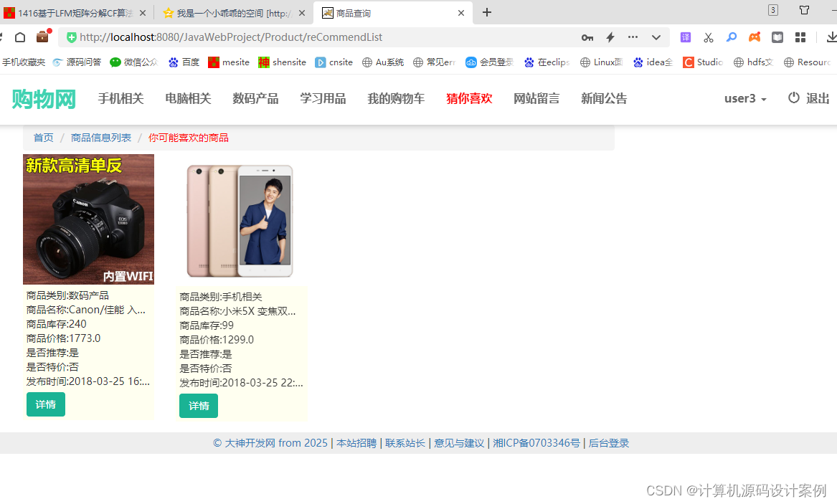Open the 百度 bookmark
This screenshot has width=837, height=504.
tap(184, 62)
